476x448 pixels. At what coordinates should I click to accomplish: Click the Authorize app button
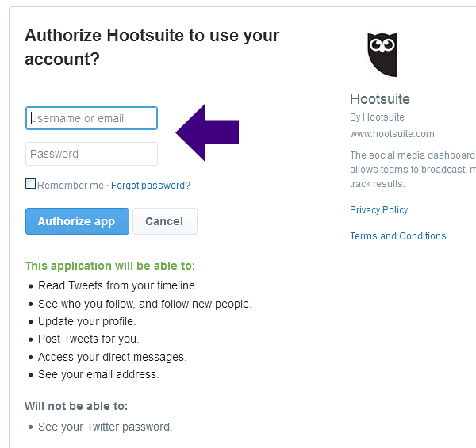pos(77,221)
